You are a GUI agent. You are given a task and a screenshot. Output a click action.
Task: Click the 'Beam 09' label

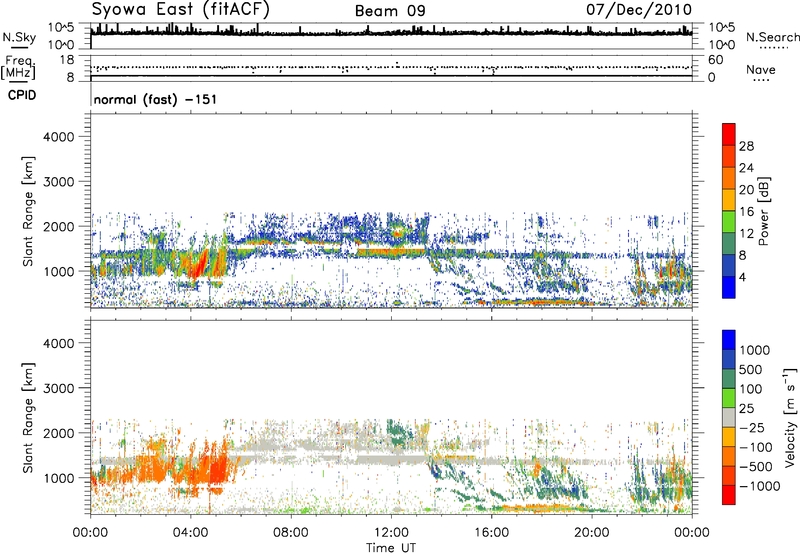pos(390,11)
